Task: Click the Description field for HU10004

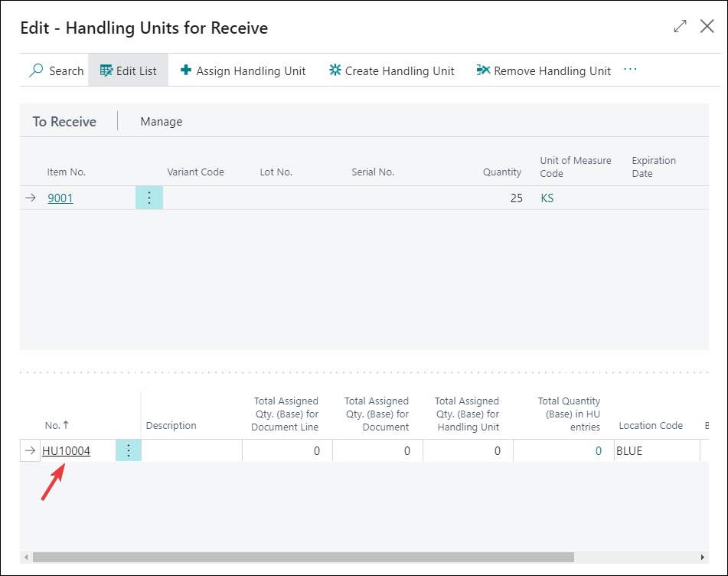Action: pos(191,450)
